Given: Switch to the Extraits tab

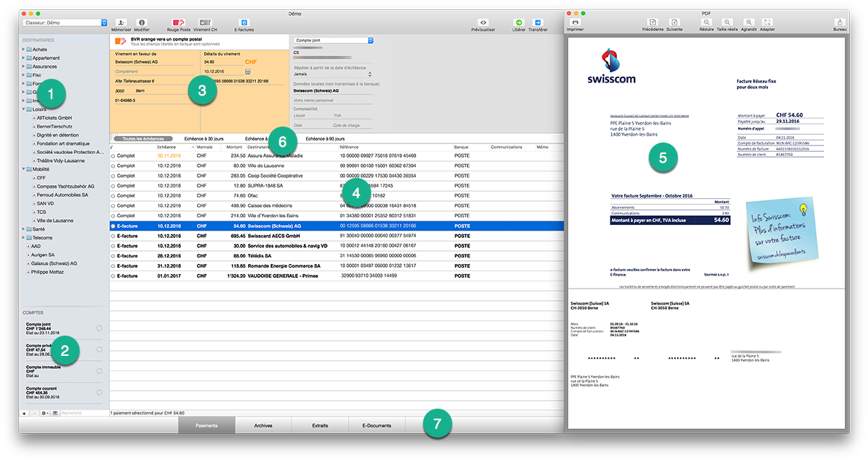Looking at the screenshot, I should [x=320, y=426].
